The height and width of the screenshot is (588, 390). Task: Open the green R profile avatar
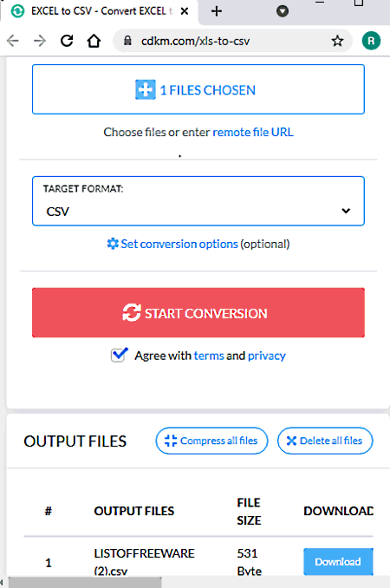(371, 41)
